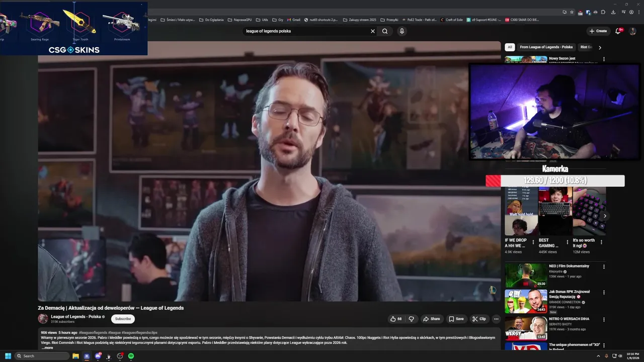Open Chrome extensions puzzle icon
Image resolution: width=644 pixels, height=362 pixels.
pos(603,12)
